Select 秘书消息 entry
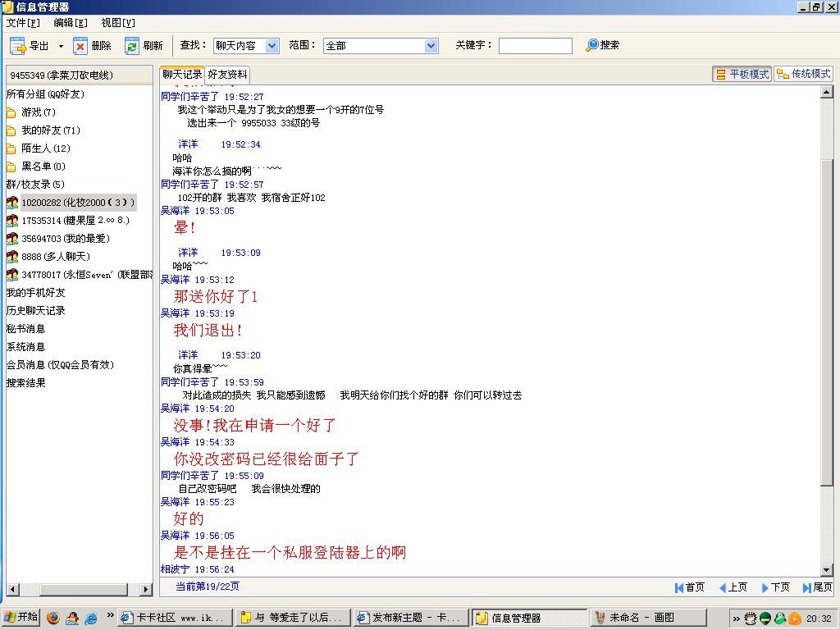840x630 pixels. tap(25, 329)
